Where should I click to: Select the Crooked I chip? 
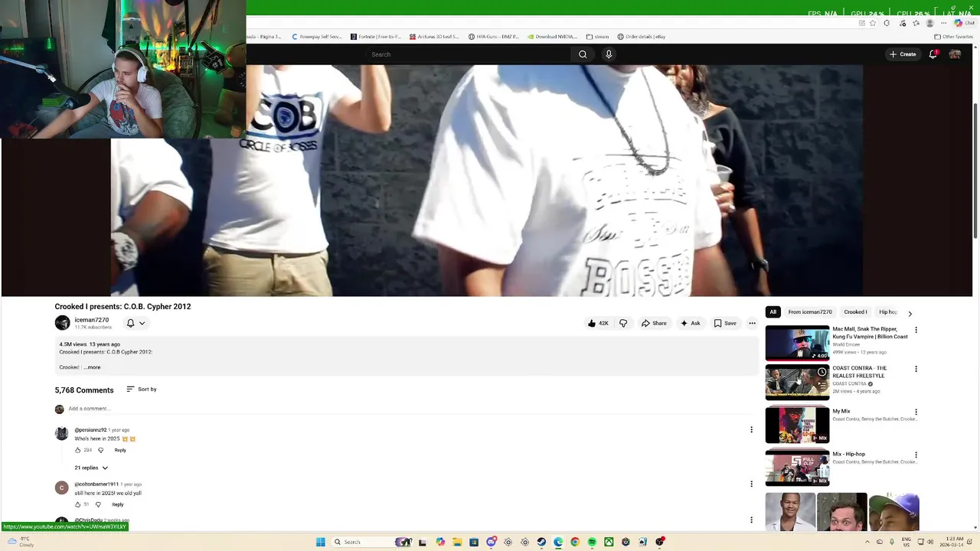tap(855, 312)
